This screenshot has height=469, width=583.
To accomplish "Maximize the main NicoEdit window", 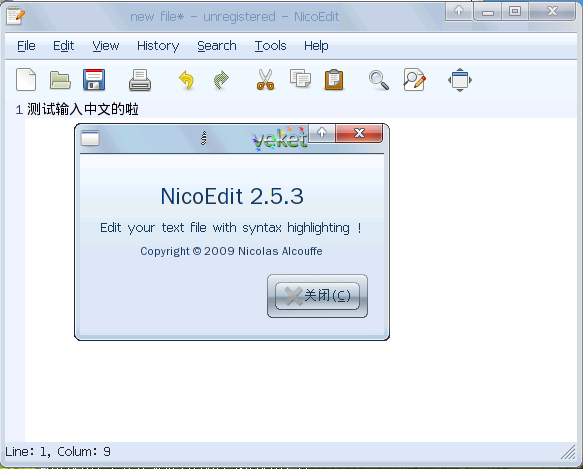I will [515, 11].
